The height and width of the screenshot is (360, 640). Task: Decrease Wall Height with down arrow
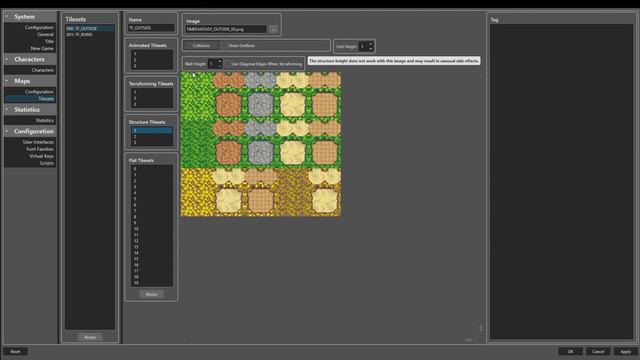tap(220, 66)
